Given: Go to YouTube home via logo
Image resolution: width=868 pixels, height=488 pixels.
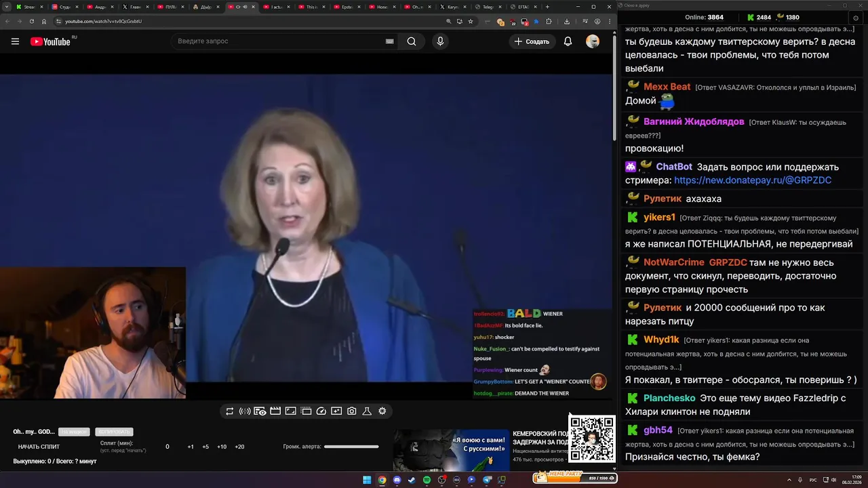Looking at the screenshot, I should (x=50, y=41).
